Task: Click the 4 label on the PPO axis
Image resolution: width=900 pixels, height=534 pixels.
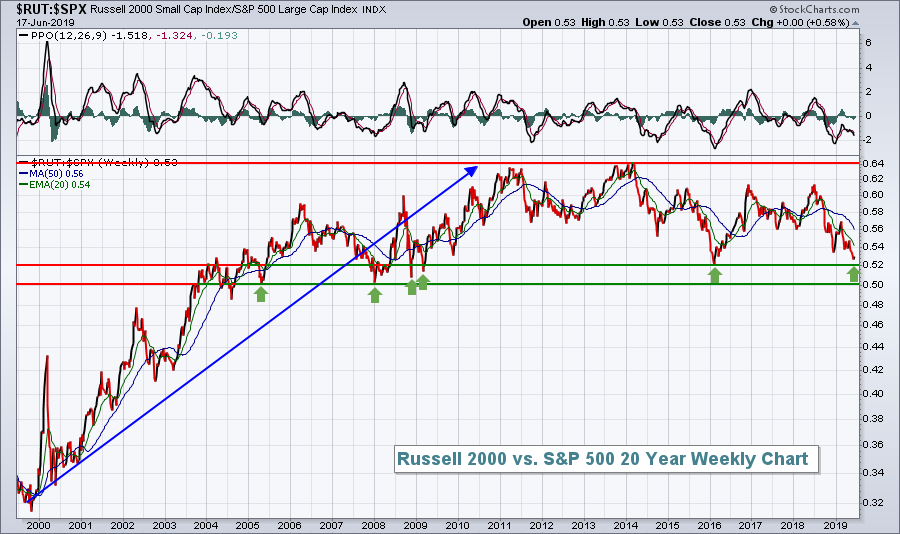Action: pyautogui.click(x=868, y=67)
